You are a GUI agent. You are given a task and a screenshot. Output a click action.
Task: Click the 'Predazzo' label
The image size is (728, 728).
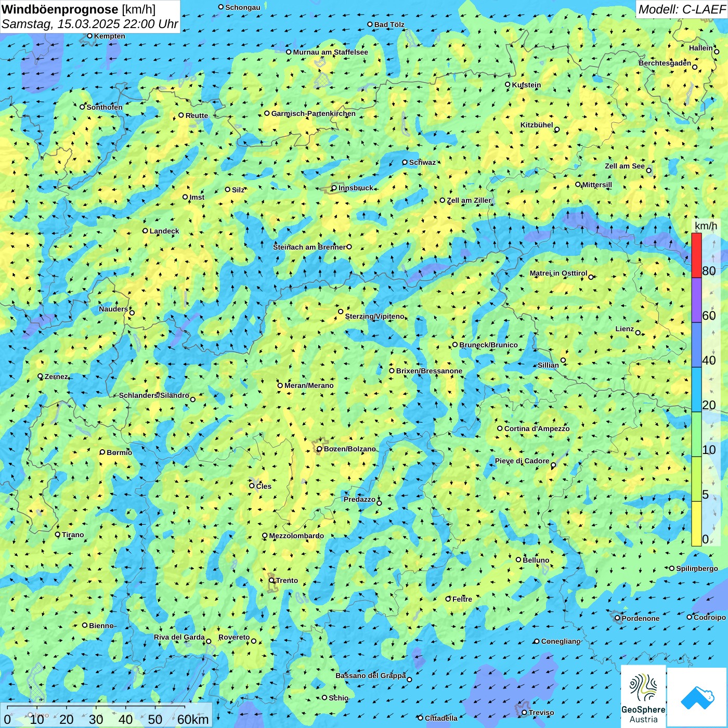pos(359,499)
